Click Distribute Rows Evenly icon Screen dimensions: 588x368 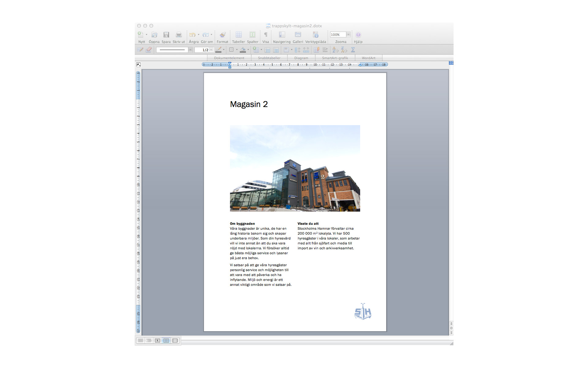pyautogui.click(x=297, y=50)
